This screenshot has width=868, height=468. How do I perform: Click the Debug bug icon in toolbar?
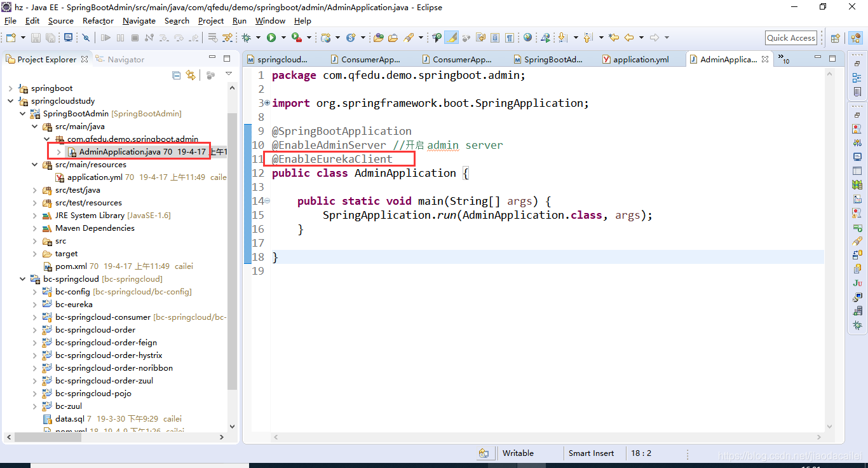246,38
